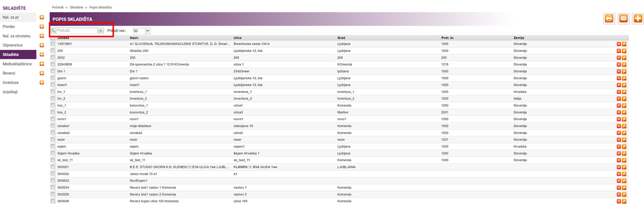Edit the glavni warehouse row

tap(624, 78)
